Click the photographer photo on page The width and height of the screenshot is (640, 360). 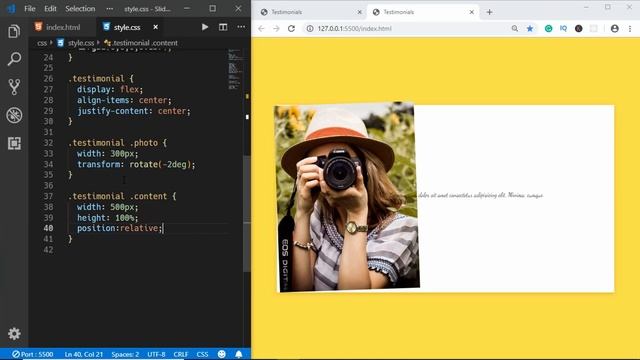(x=347, y=197)
